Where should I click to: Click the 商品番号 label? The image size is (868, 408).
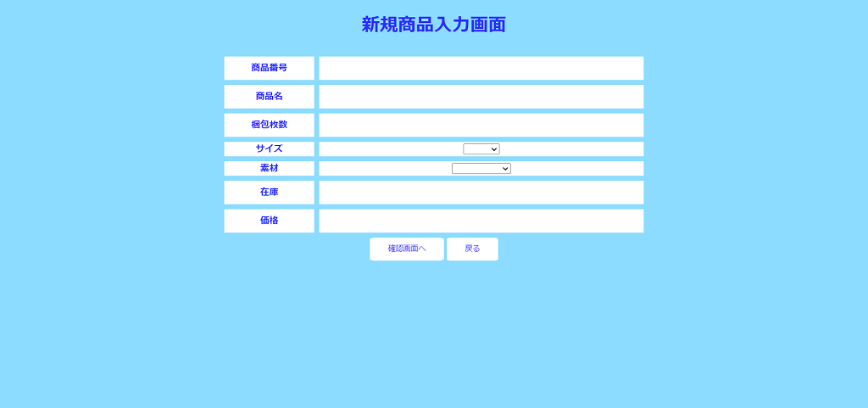click(269, 68)
